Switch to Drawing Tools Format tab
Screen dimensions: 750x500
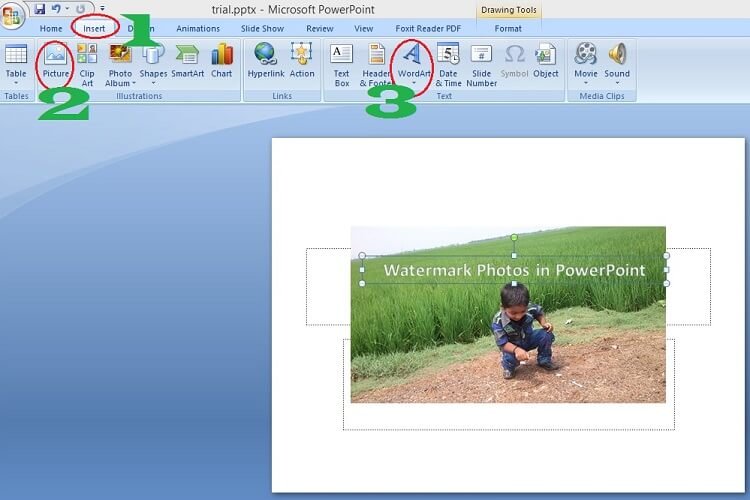click(508, 29)
